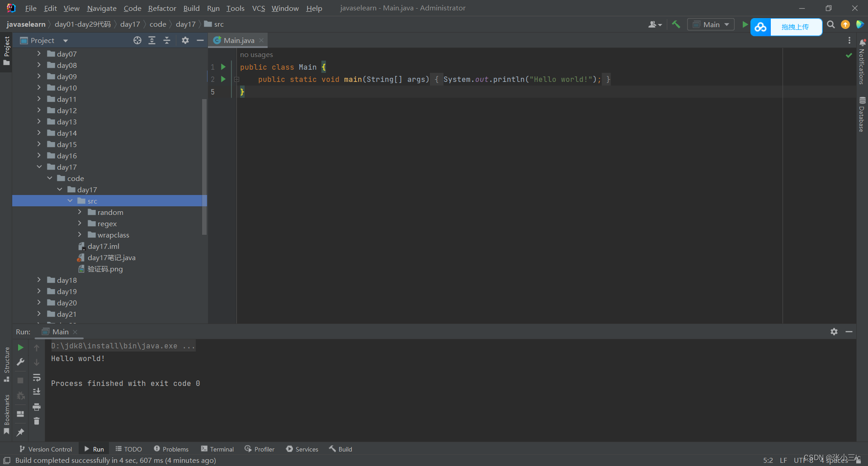Open run configuration wrench icon
Screen dimensions: 868x466
pos(20,362)
